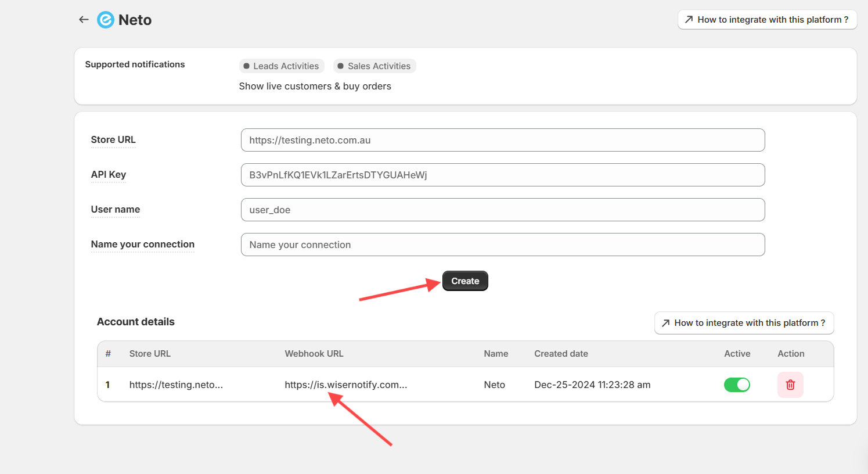Screen dimensions: 868x474
Task: Click the Created date column header
Action: point(561,354)
